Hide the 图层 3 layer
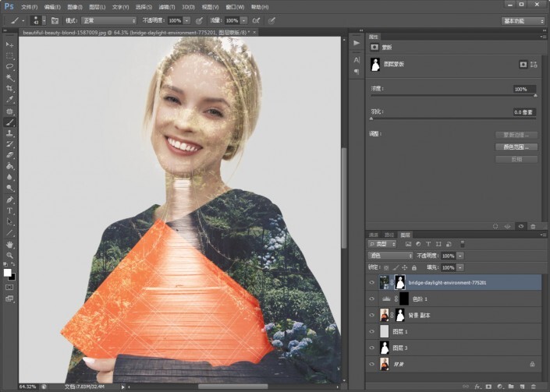The image size is (550, 392). 371,348
